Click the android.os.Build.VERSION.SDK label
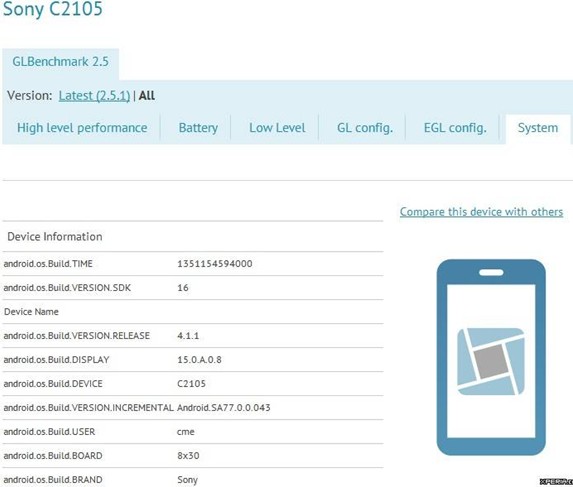 click(67, 288)
